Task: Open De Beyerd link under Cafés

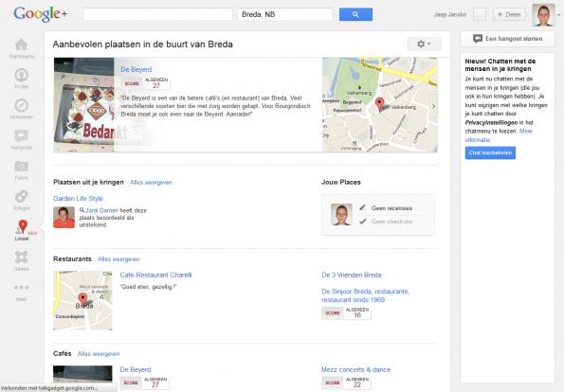Action: [x=136, y=369]
